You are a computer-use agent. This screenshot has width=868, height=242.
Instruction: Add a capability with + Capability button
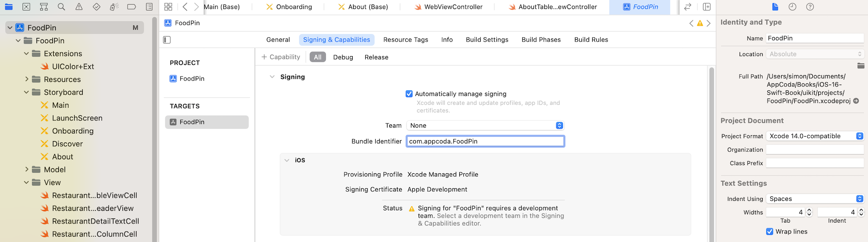[x=281, y=57]
